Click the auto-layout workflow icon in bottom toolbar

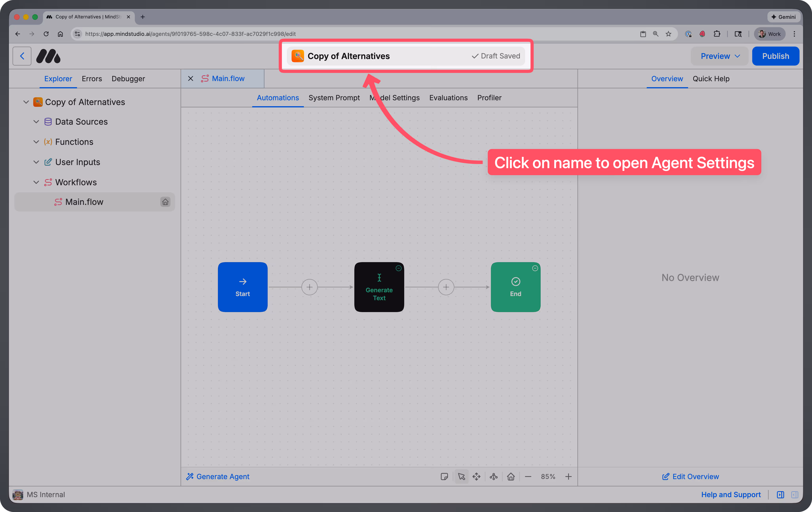click(x=493, y=477)
